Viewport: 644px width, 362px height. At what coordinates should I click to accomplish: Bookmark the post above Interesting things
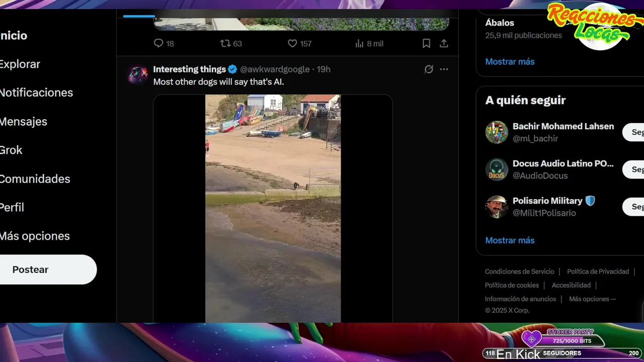[426, 44]
